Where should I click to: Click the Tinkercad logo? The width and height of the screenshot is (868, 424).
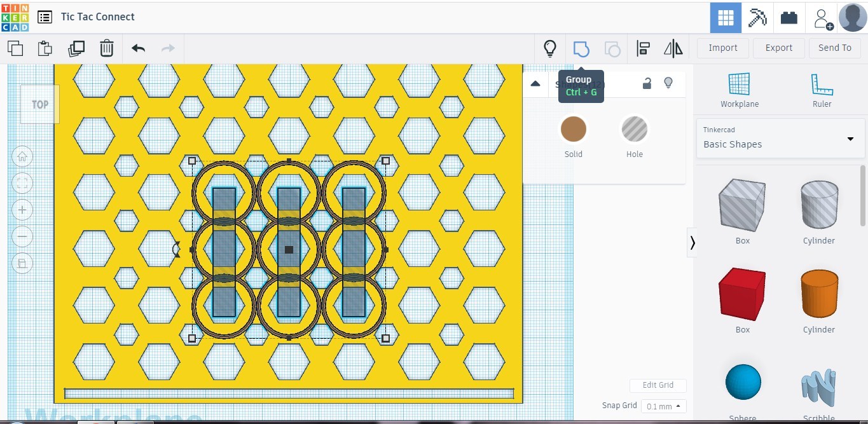[x=15, y=17]
